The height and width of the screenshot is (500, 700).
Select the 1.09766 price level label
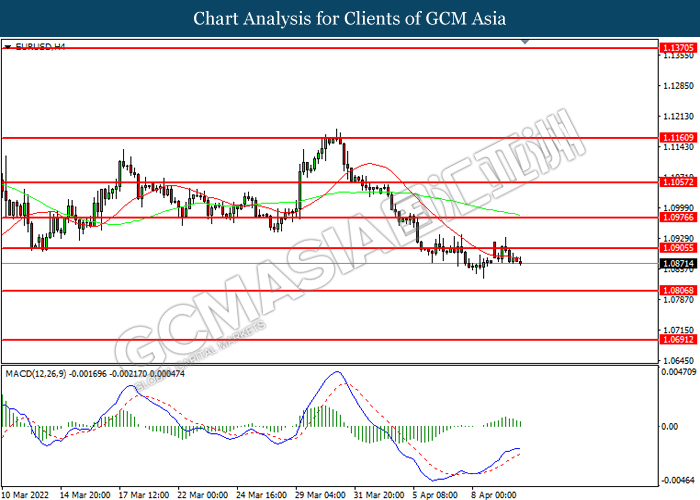pos(678,217)
